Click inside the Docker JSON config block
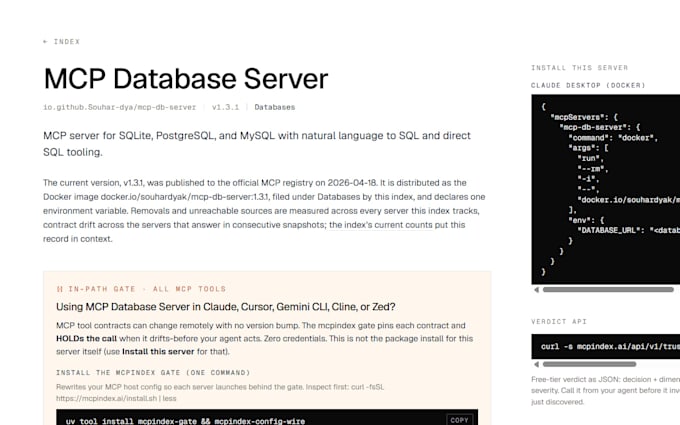680x425 pixels. tap(606, 189)
